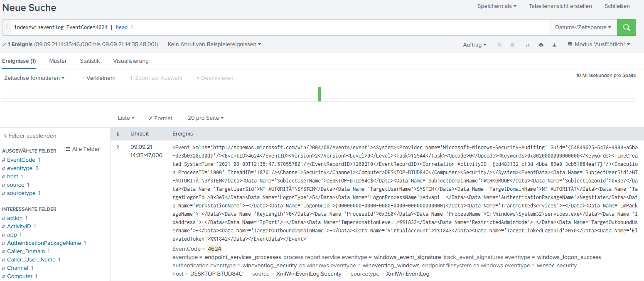Click Verkleinern on the timeline
This screenshot has height=281, width=644.
(98, 78)
